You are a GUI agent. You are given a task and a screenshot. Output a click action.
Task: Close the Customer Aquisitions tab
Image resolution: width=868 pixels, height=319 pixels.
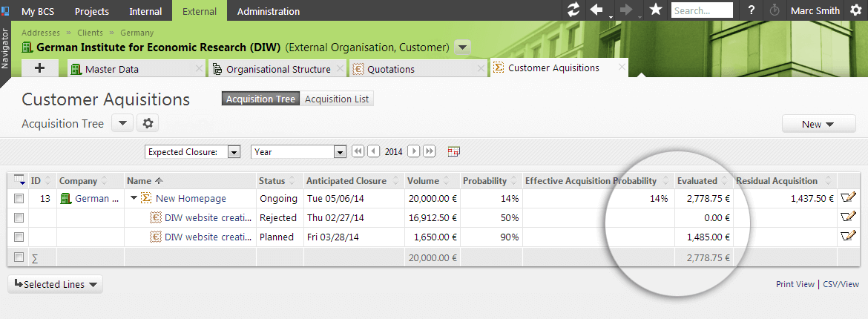622,67
